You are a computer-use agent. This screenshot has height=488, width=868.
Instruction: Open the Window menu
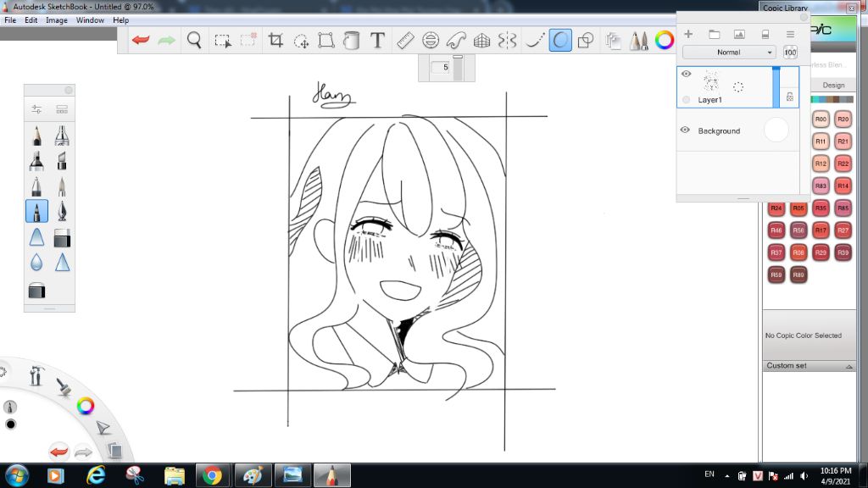click(90, 20)
